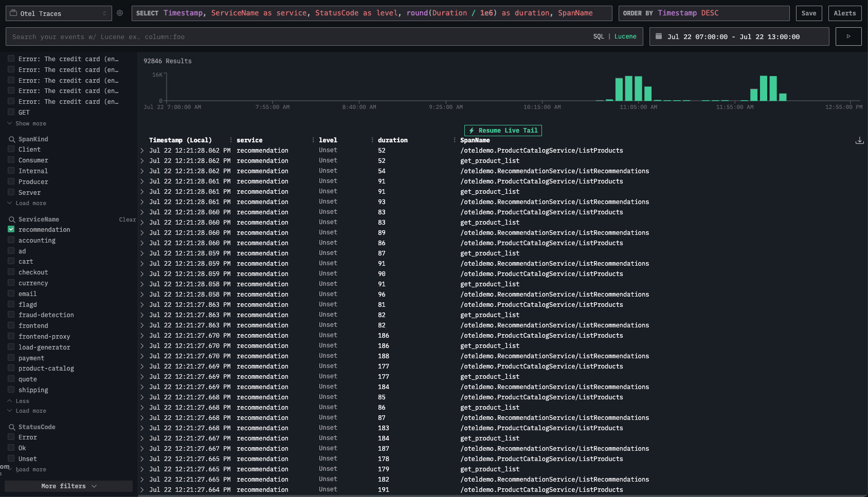Click the column menu dots beside service header
The image size is (868, 497).
coord(313,140)
